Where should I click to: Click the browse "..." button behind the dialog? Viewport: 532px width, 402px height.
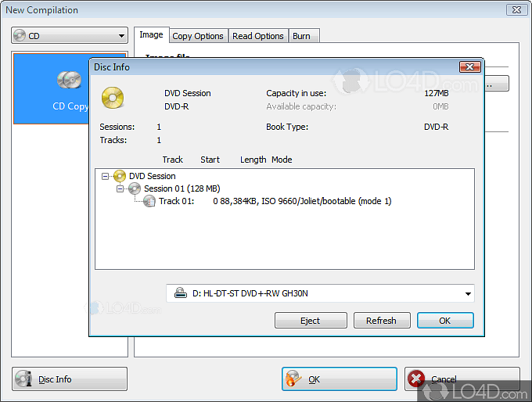pyautogui.click(x=496, y=84)
